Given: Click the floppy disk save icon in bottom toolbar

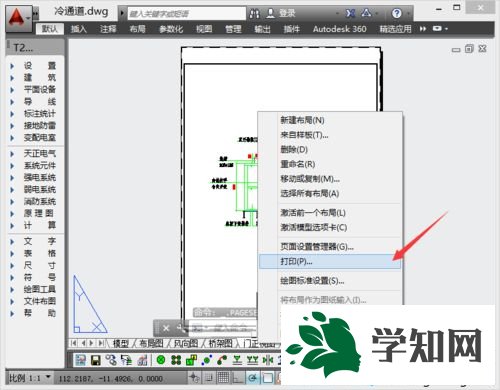Looking at the screenshot, I should click(x=96, y=360).
